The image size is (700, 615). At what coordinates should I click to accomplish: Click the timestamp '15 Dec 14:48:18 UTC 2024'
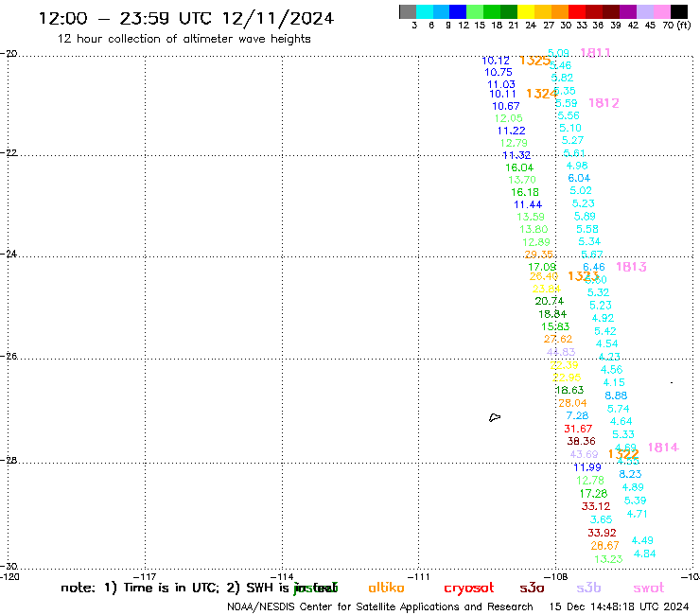[619, 607]
